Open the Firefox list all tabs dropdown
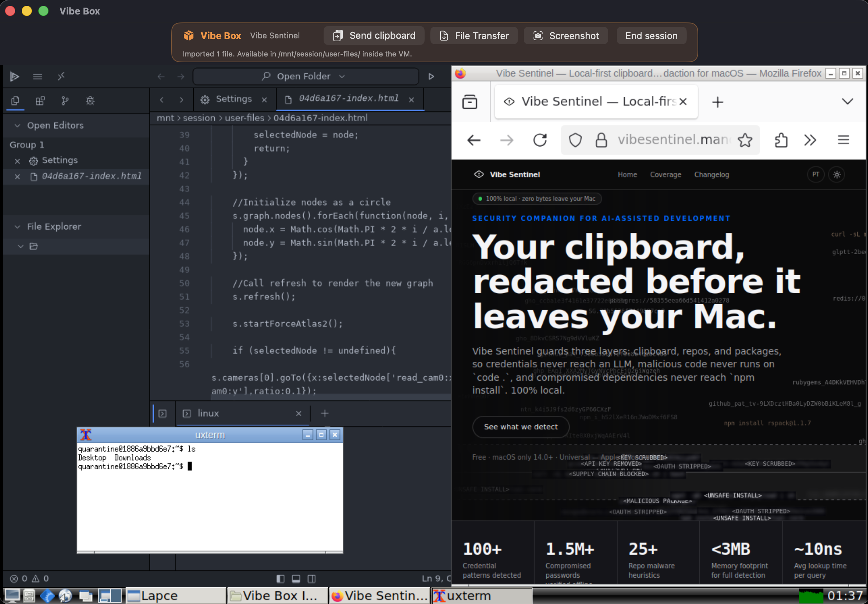The image size is (868, 604). pos(847,101)
